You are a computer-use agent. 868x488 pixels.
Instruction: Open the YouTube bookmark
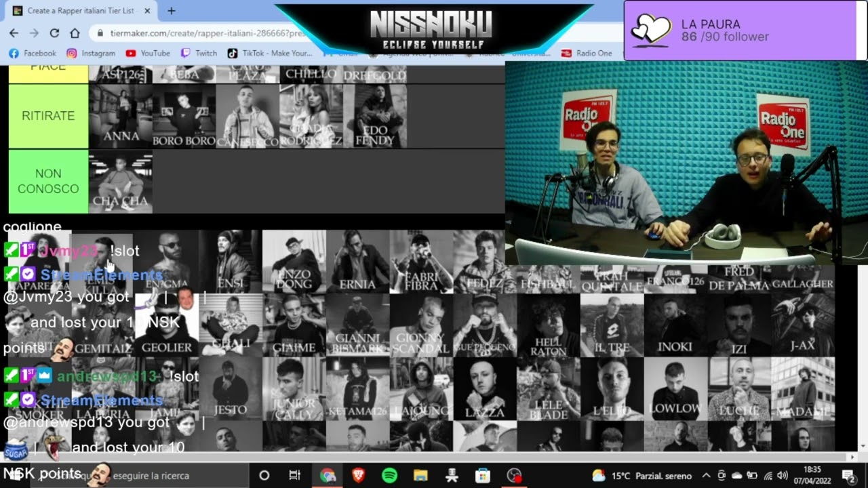(x=148, y=53)
